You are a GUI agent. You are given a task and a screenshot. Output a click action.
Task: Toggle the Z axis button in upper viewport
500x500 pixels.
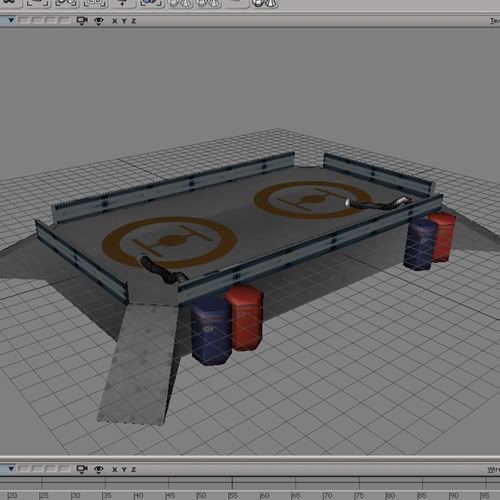[x=134, y=21]
